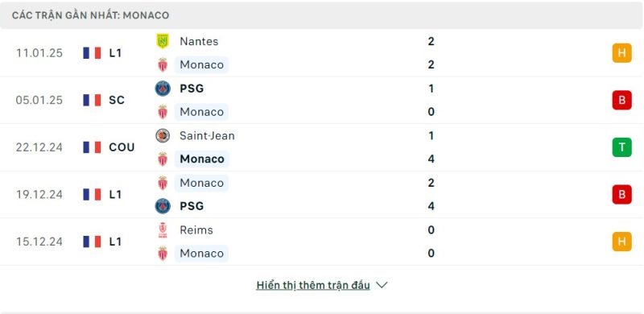Click French flag next to COU
This screenshot has height=314, width=644.
pos(92,147)
